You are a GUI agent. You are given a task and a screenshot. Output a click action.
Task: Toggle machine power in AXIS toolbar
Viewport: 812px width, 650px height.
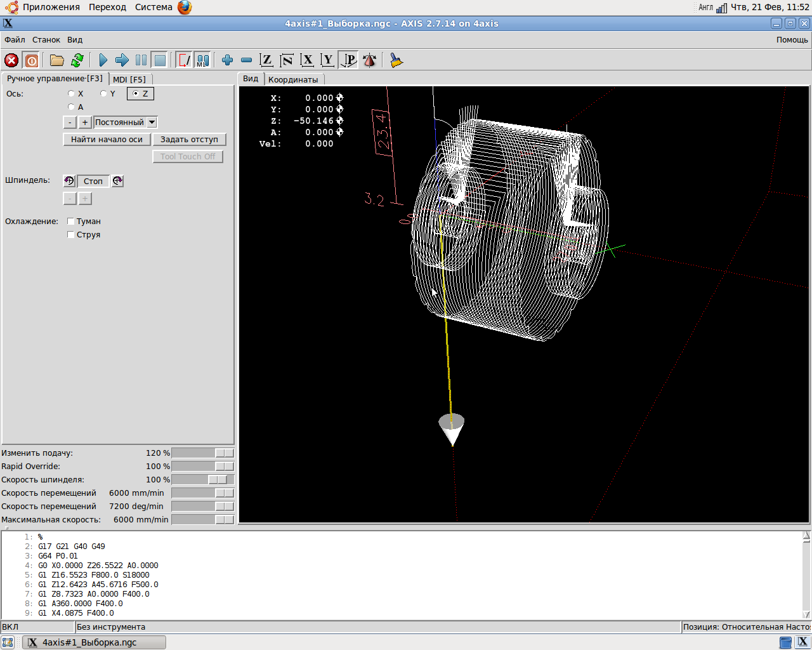click(x=32, y=60)
